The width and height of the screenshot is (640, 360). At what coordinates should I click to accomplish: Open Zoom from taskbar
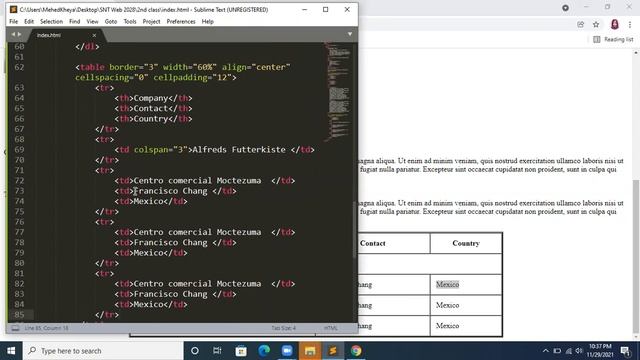(287, 351)
